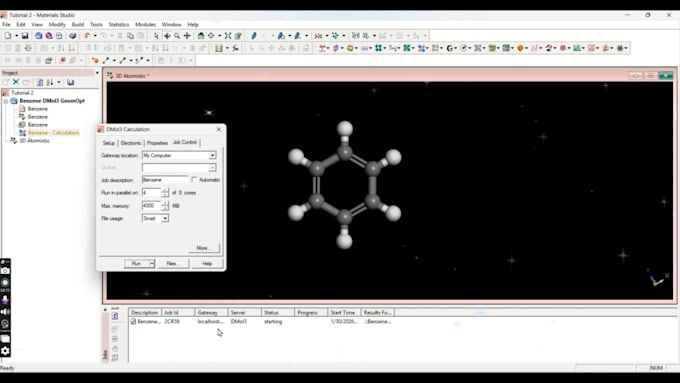
Task: Open the File usage Smart dropdown
Action: pos(165,219)
